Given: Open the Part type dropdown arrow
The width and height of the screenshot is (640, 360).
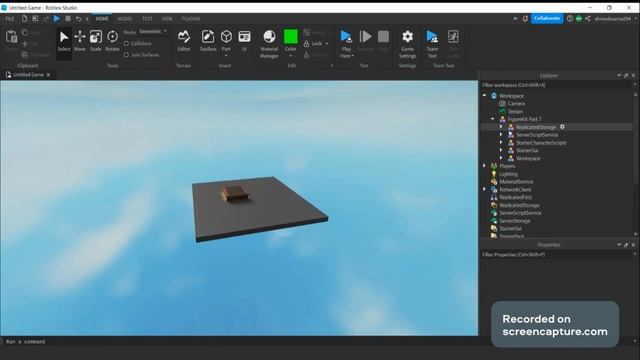Looking at the screenshot, I should pyautogui.click(x=226, y=56).
